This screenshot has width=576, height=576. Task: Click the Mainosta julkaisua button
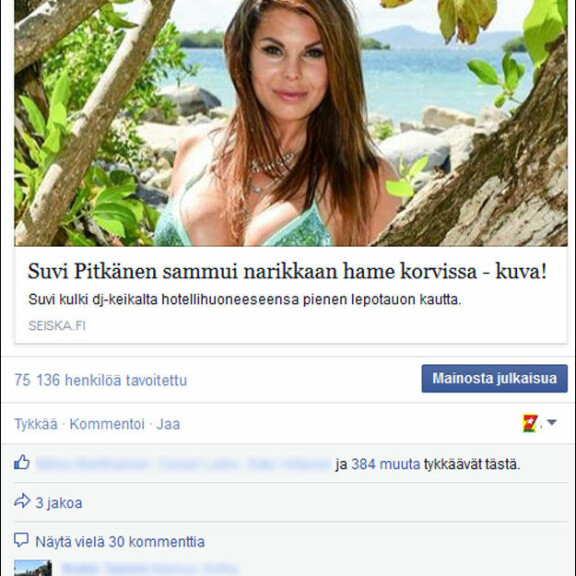494,378
